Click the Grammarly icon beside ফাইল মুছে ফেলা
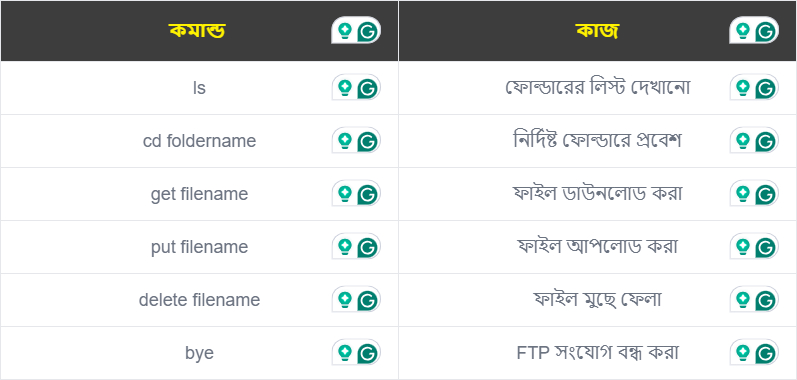The width and height of the screenshot is (797, 380). [x=767, y=301]
